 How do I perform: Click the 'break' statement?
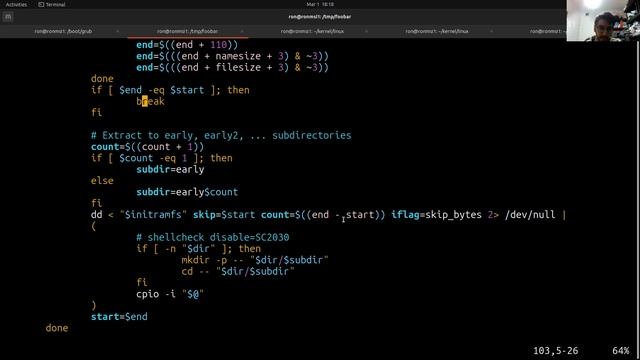(150, 101)
